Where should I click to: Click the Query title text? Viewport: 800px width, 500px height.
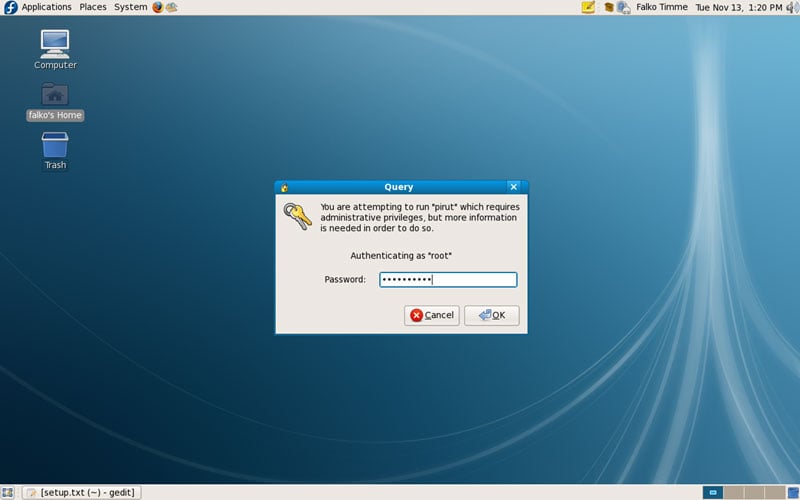tap(398, 187)
